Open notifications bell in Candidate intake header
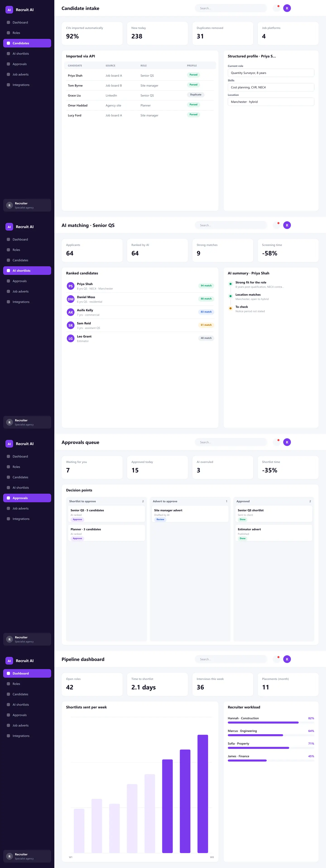This screenshot has height=868, width=326. click(x=276, y=8)
